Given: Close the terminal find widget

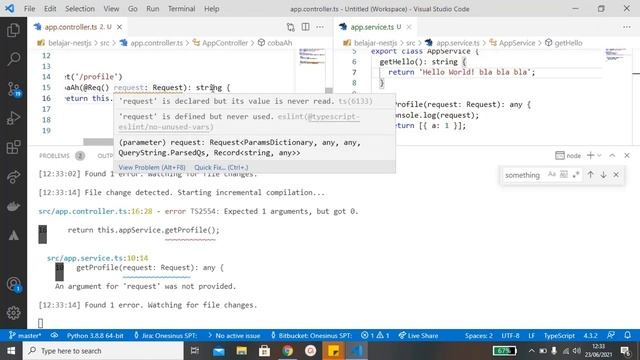Looking at the screenshot, I should pos(616,175).
